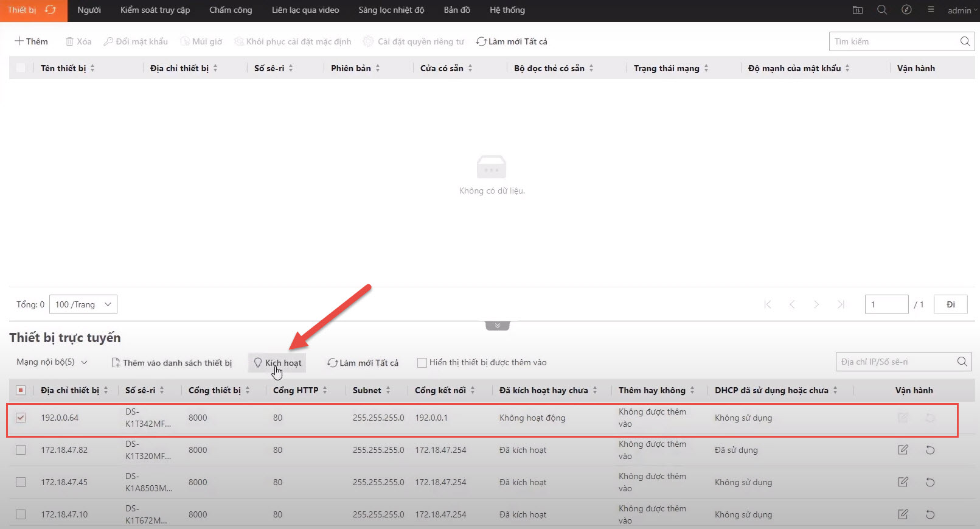The width and height of the screenshot is (980, 529).
Task: Expand the Mạng nội bộ(5) dropdown
Action: [52, 362]
